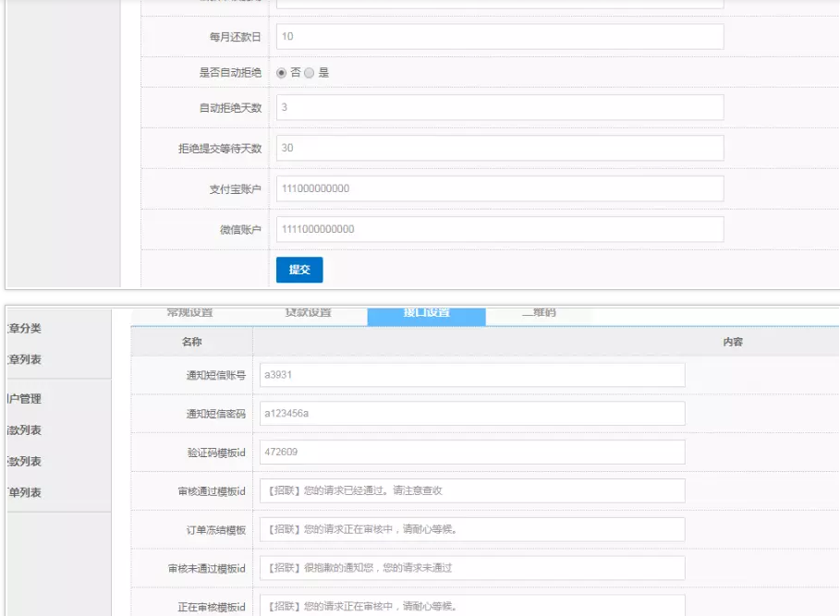Focus the 通知短信密码 input
The image size is (840, 616).
point(471,414)
